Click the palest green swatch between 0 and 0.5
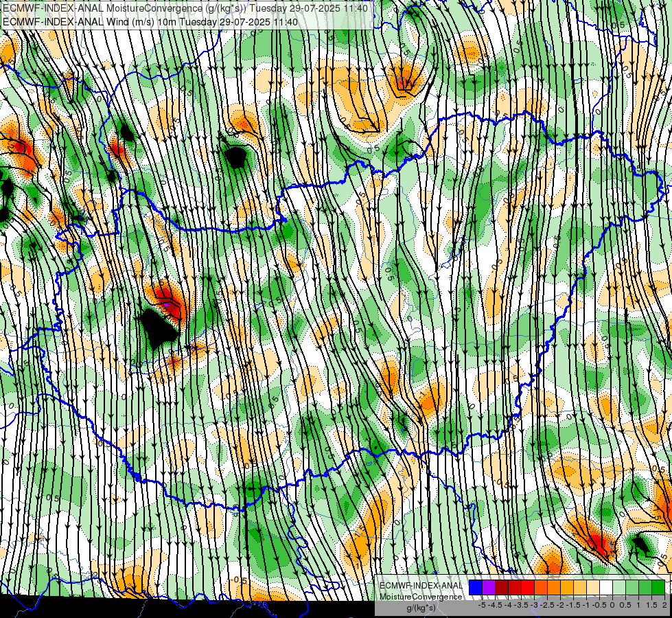672x618 pixels. (619, 588)
